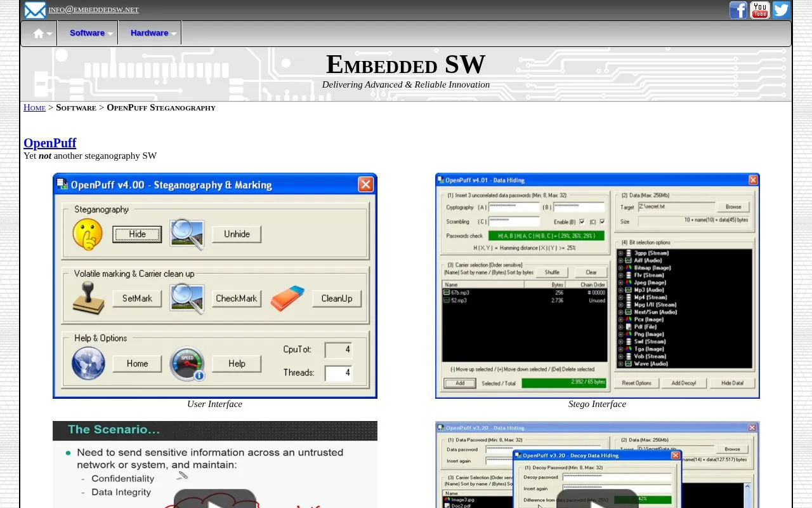Click the 'User Interface' caption
Screen dimensions: 812x508
pos(214,404)
